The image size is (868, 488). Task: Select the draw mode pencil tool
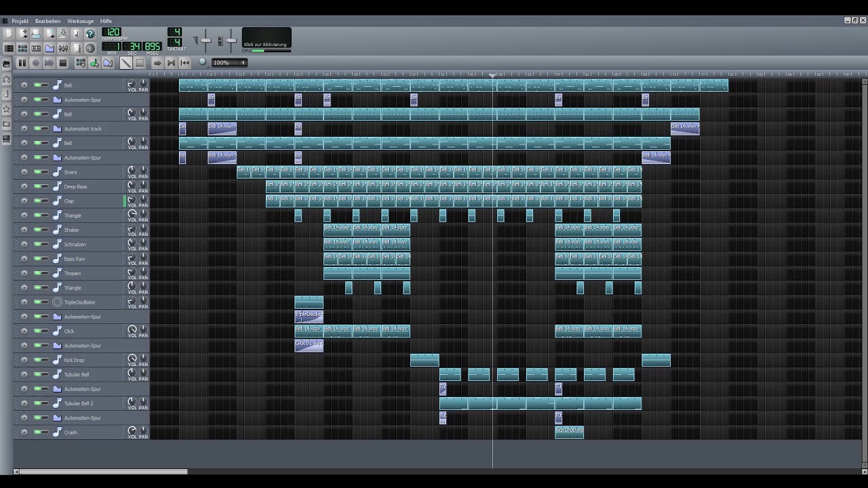point(126,63)
